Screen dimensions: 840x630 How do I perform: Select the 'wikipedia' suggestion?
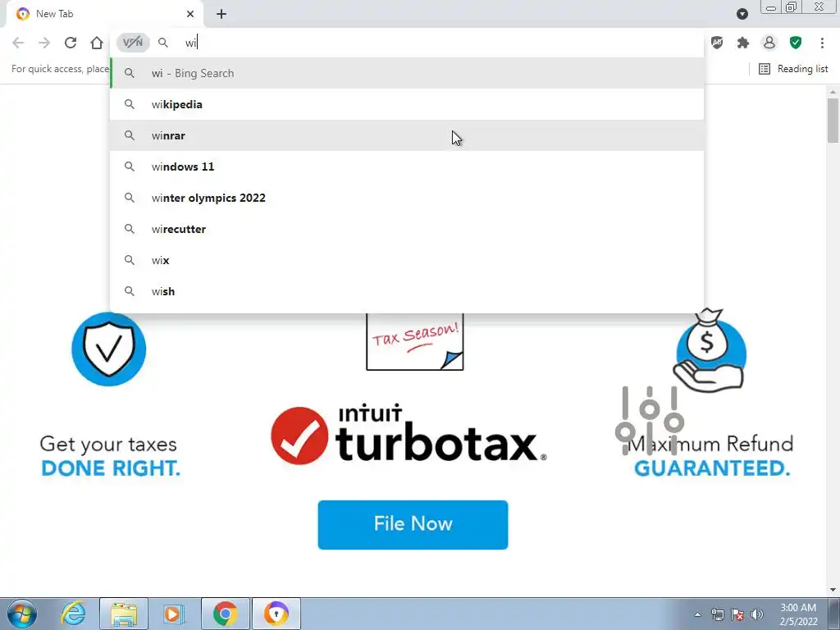click(x=407, y=104)
